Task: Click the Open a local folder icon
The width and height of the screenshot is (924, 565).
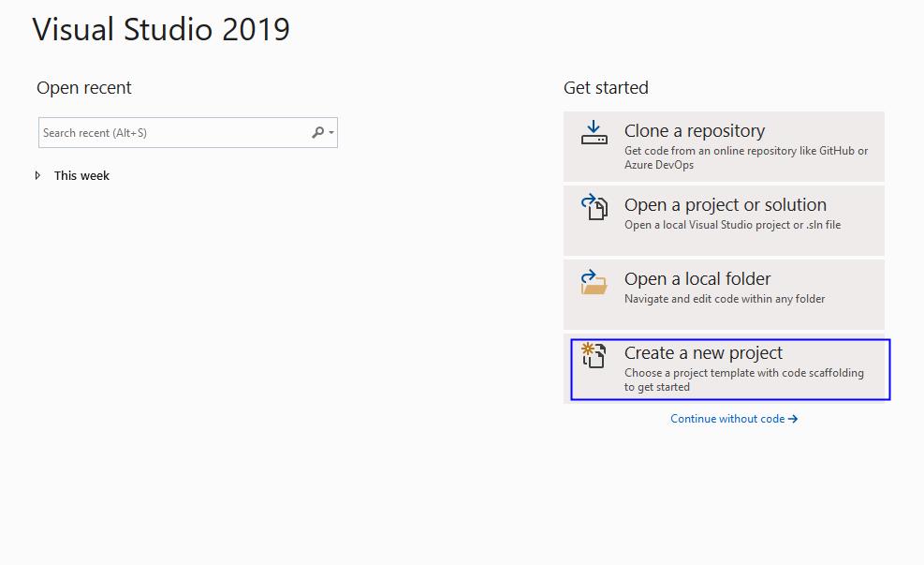Action: 594,281
